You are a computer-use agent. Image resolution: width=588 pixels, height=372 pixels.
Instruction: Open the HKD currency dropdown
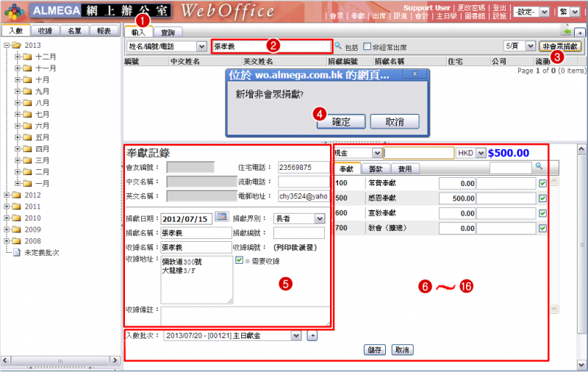point(471,153)
